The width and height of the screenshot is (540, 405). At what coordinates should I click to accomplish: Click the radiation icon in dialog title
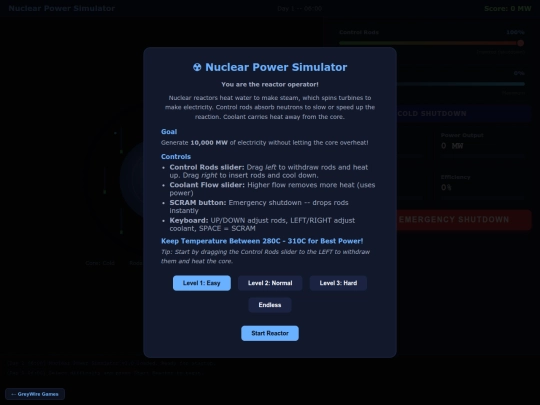click(x=197, y=67)
